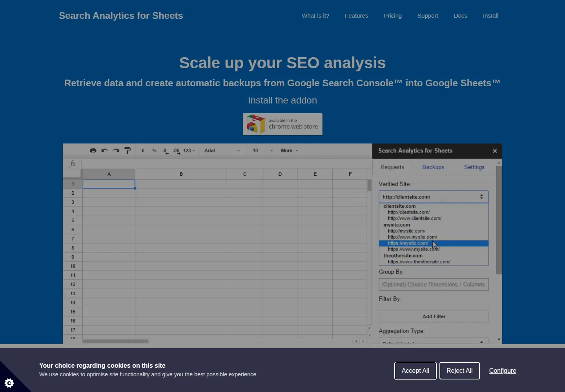Open the Pricing nav link
This screenshot has width=565, height=392.
393,16
